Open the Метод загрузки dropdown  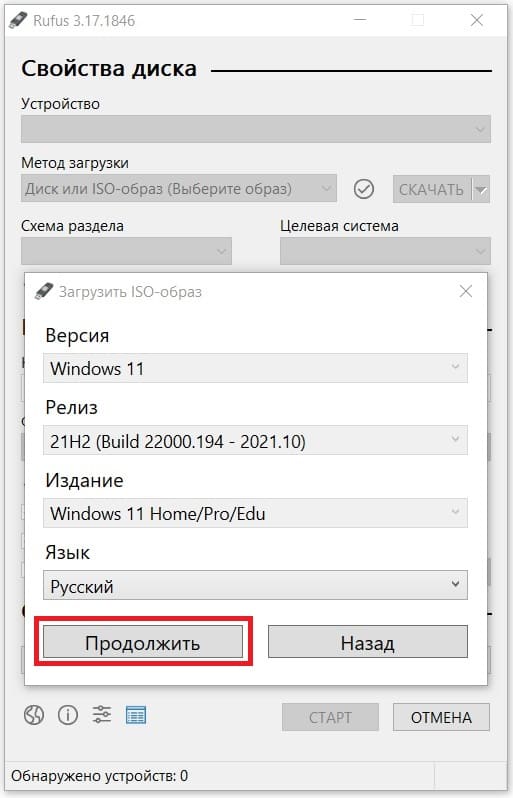(x=179, y=189)
